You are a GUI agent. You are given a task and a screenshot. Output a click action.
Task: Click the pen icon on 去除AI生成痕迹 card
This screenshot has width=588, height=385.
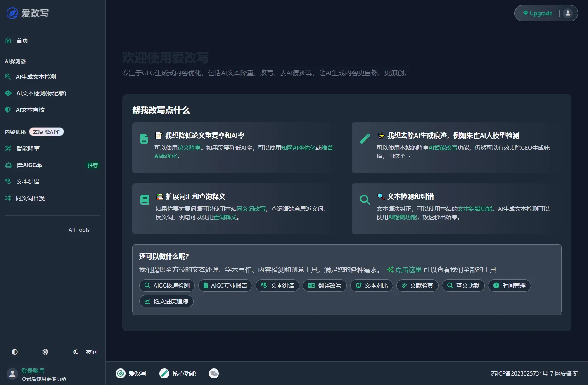[x=365, y=139]
